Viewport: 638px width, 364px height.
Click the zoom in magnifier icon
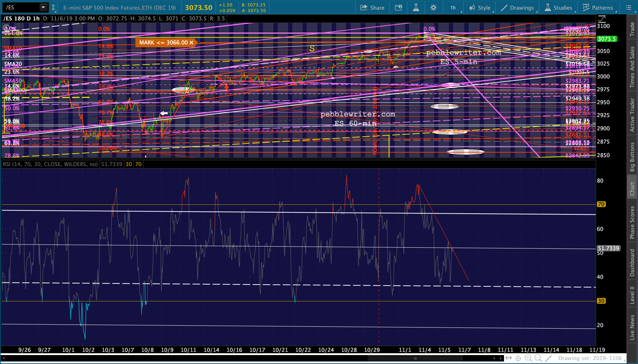[x=528, y=358]
